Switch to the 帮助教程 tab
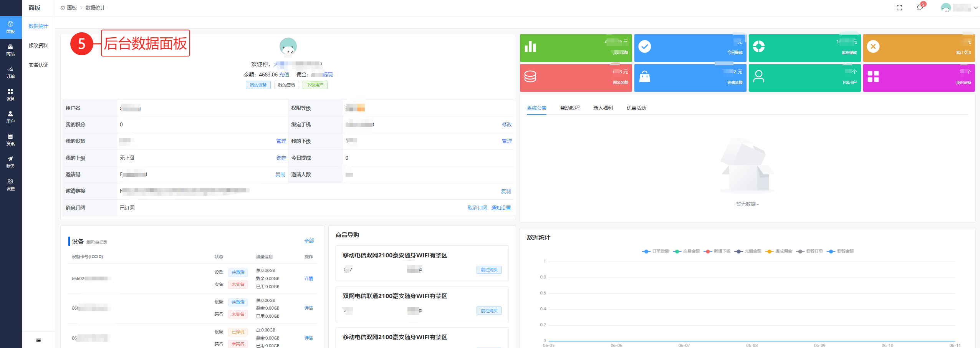The width and height of the screenshot is (980, 348). coord(570,108)
